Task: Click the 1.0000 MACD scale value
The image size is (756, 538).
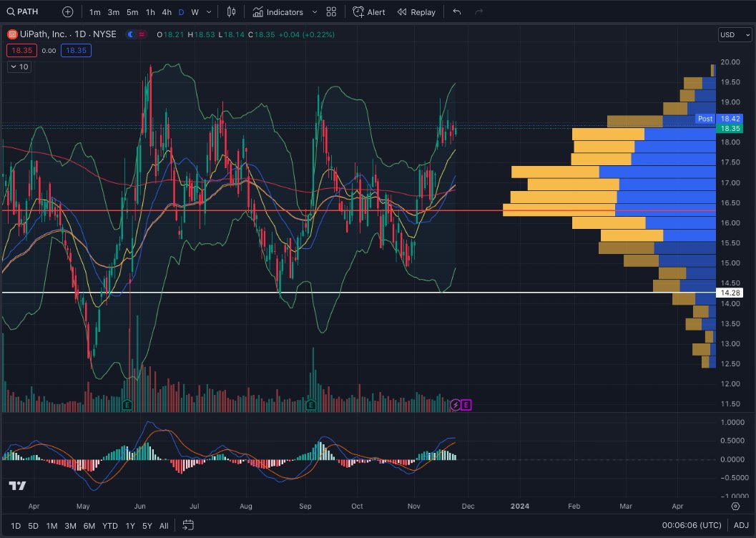Action: click(733, 422)
